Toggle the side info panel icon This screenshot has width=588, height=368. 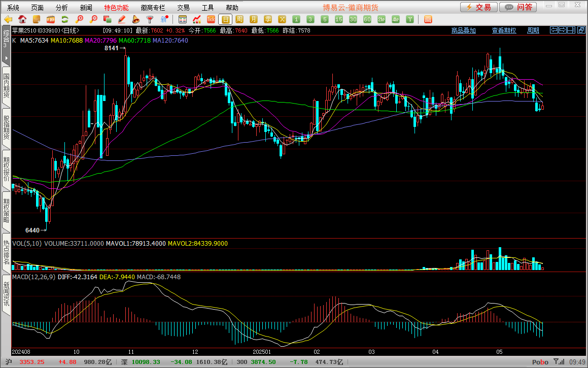click(x=571, y=30)
